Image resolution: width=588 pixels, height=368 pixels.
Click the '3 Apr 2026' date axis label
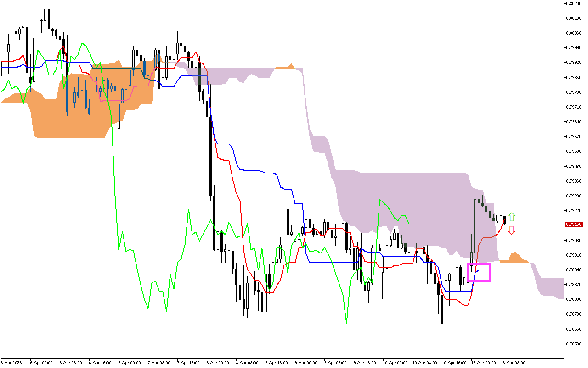[x=12, y=362]
